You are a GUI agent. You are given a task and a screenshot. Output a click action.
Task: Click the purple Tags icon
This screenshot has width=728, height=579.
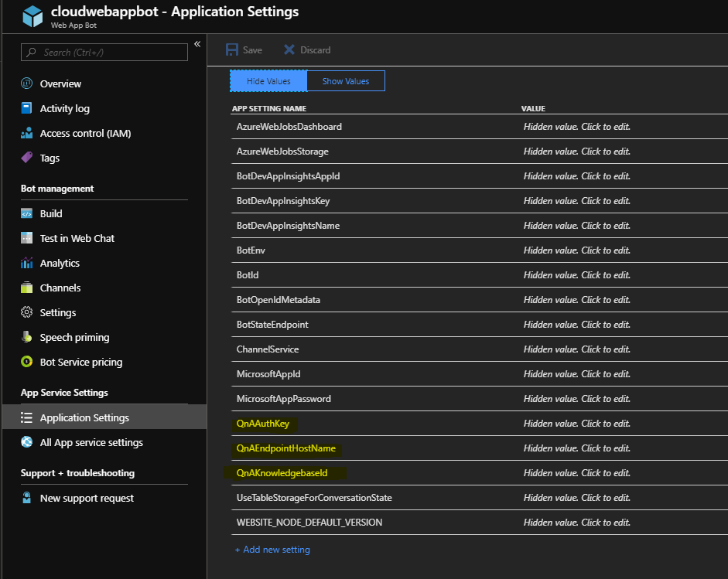pyautogui.click(x=26, y=158)
